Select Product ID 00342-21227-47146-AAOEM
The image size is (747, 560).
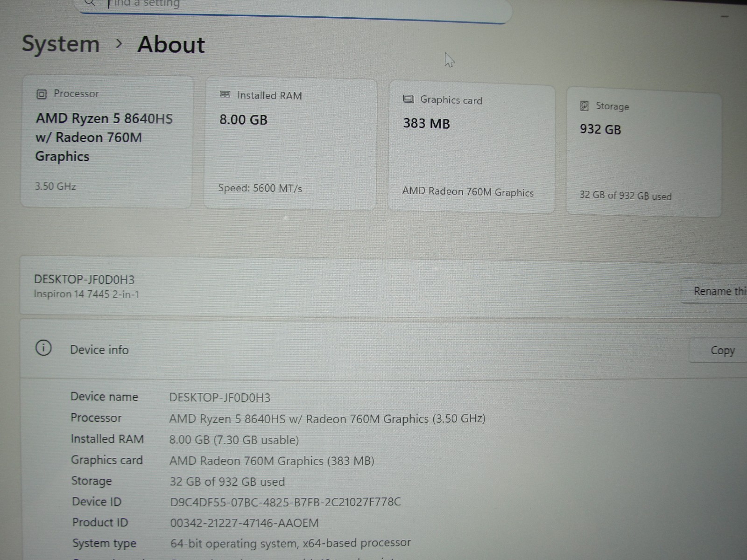coord(244,523)
